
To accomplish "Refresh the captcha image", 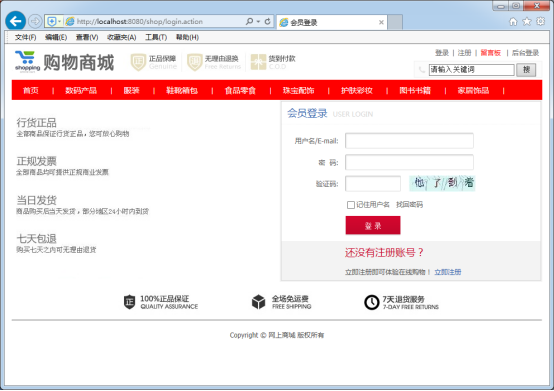I will pyautogui.click(x=442, y=183).
